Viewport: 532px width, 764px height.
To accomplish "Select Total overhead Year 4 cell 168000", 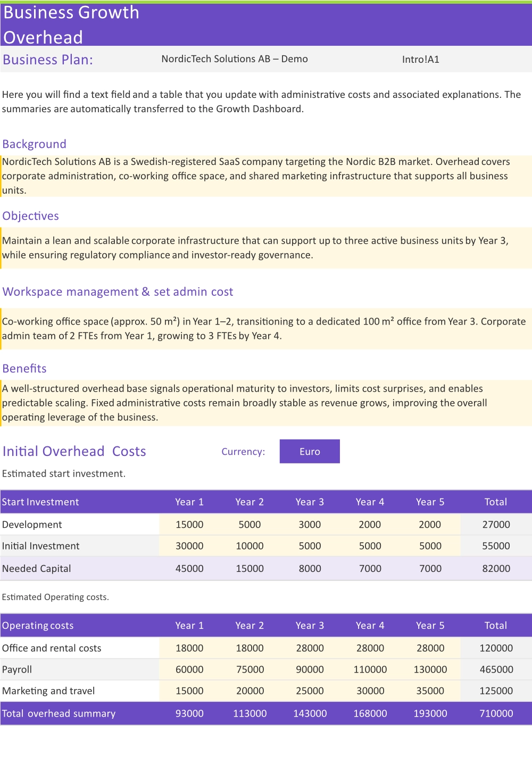I will click(370, 713).
